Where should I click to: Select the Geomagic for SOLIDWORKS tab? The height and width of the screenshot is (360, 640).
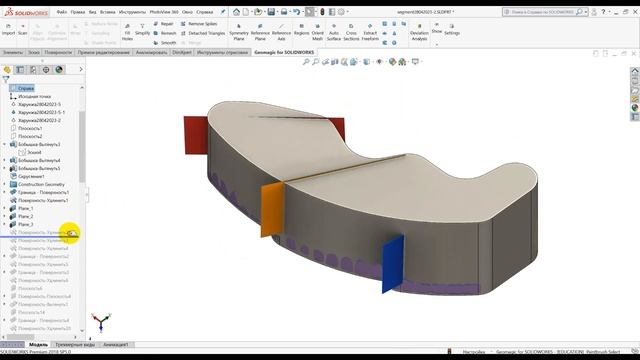[284, 52]
